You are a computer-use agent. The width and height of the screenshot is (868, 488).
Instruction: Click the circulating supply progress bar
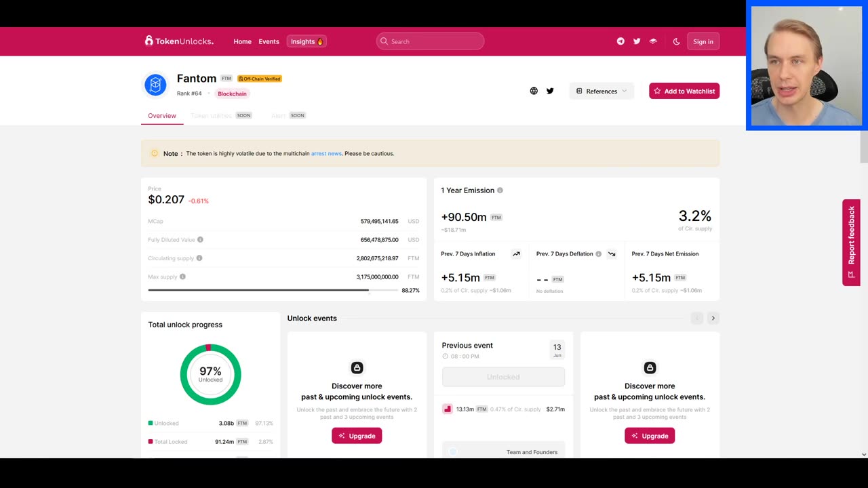coord(273,290)
